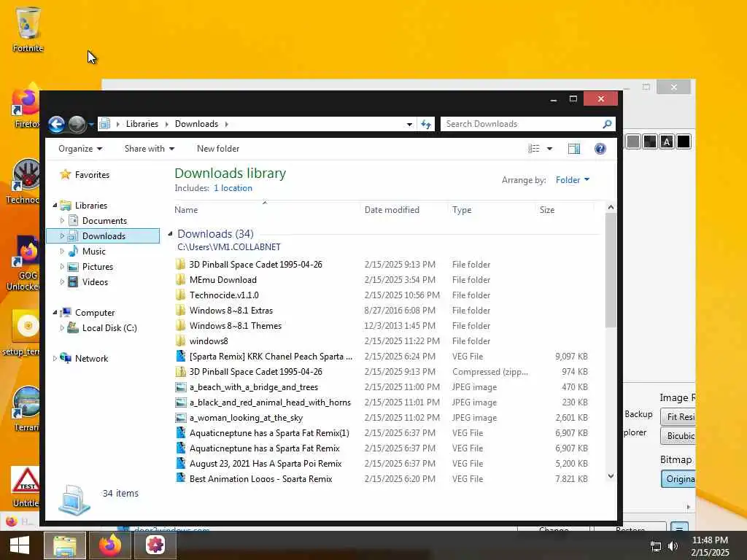747x560 pixels.
Task: Expand the Documents library node
Action: (x=62, y=220)
